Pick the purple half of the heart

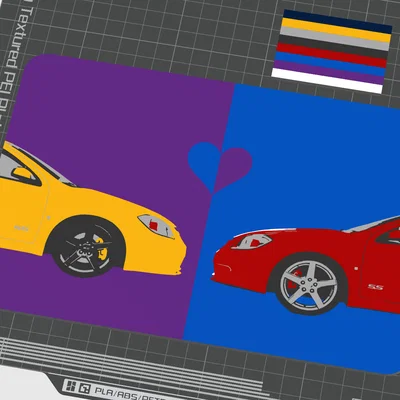pyautogui.click(x=233, y=170)
